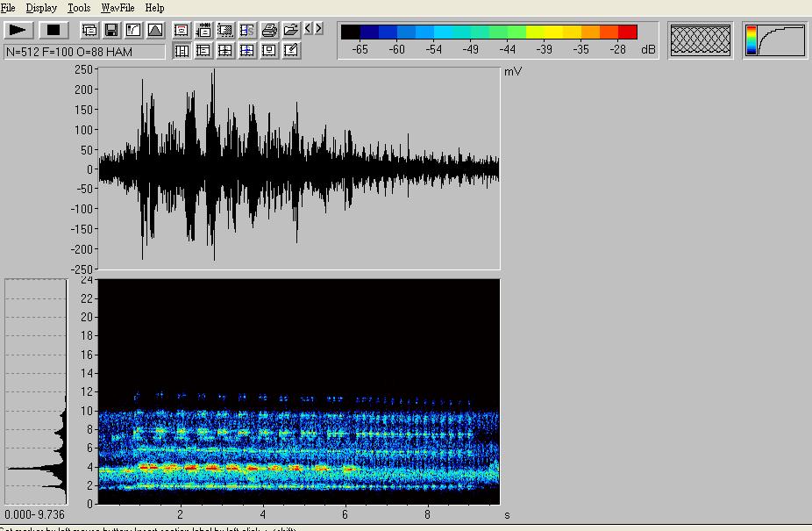Click the red swatch in the dB color scale

click(627, 32)
